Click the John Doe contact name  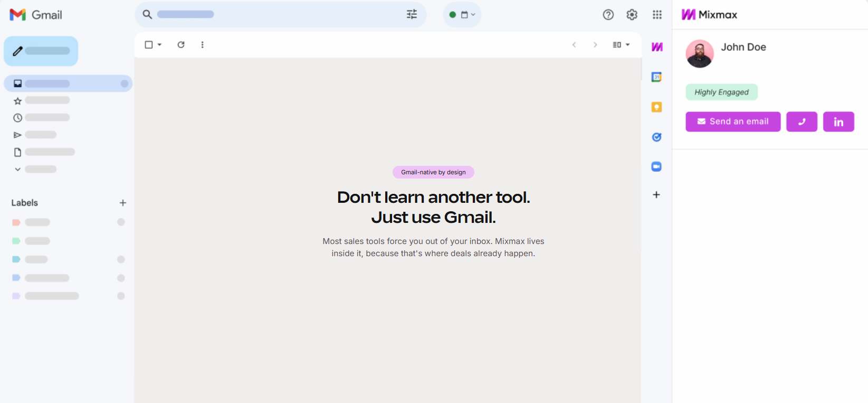click(x=743, y=47)
